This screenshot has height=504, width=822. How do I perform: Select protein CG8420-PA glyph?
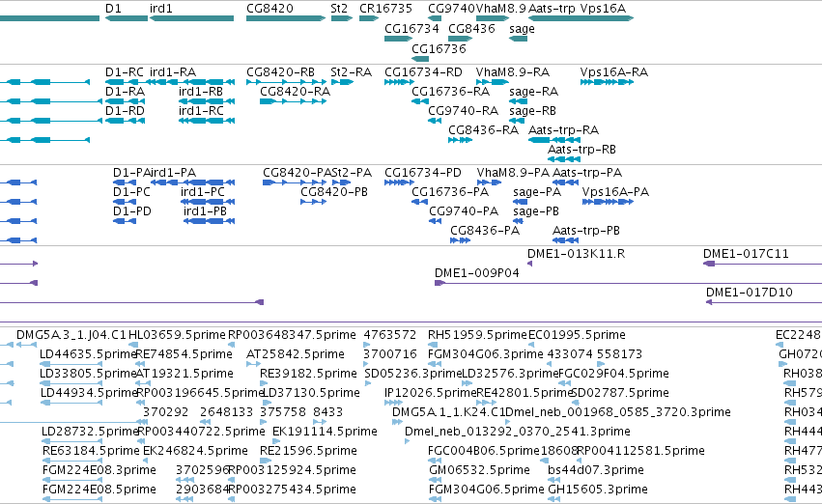click(x=295, y=182)
